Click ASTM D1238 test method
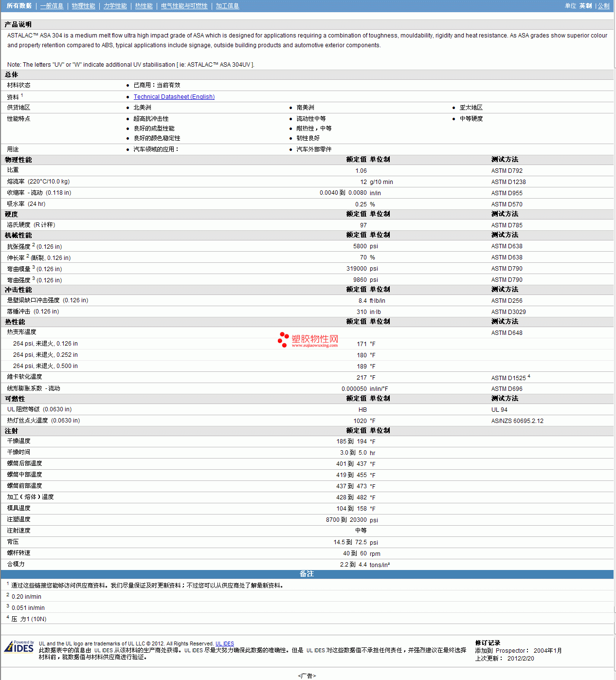The image size is (616, 680). [x=508, y=182]
